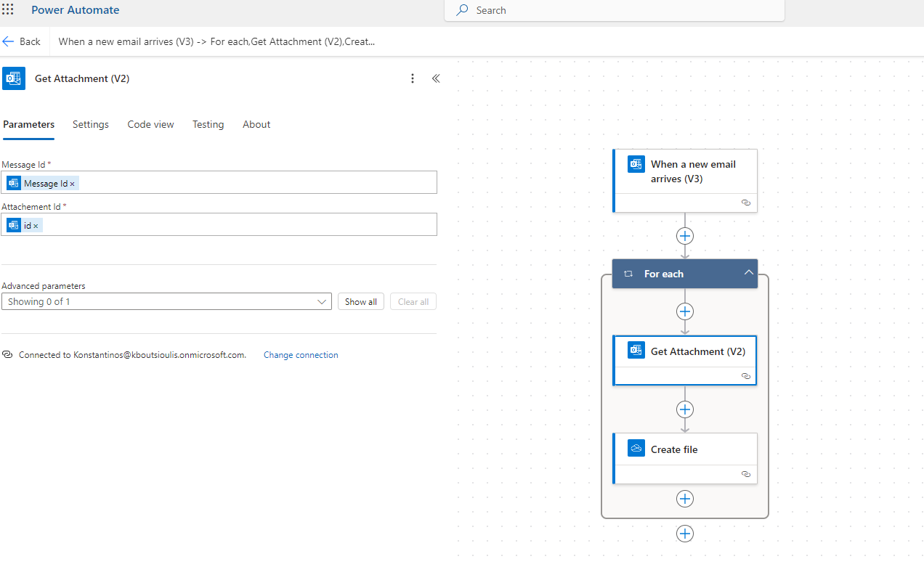The image size is (924, 567).
Task: Click Outlook icon on id token
Action: 14,225
